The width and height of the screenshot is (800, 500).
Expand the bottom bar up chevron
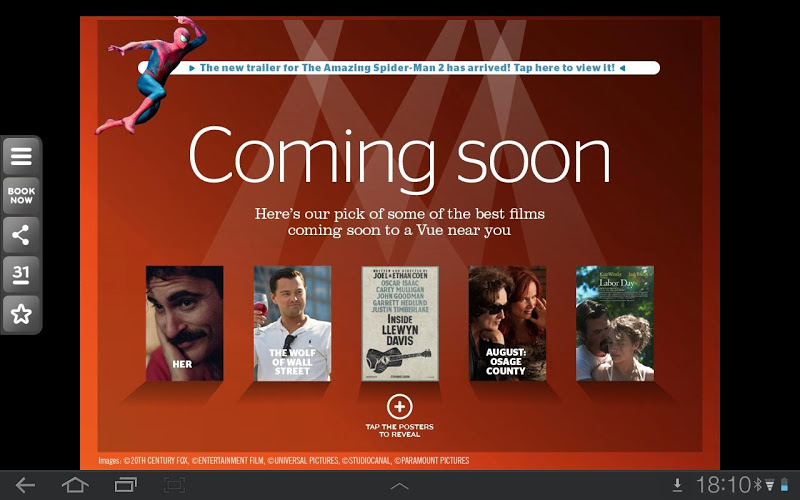(399, 486)
